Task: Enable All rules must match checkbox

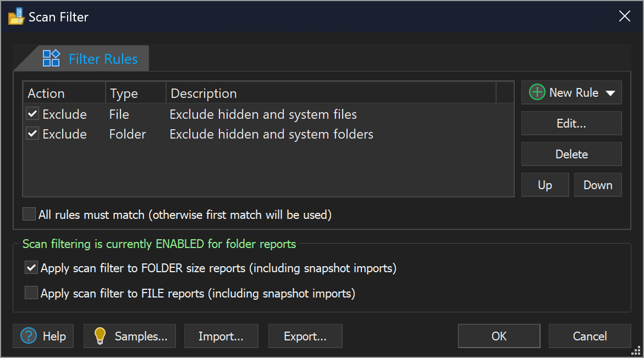Action: [x=29, y=214]
